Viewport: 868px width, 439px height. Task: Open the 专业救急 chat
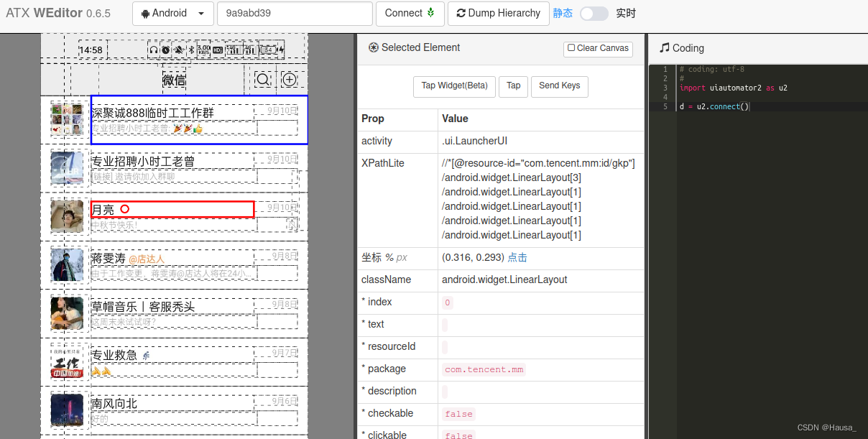pyautogui.click(x=174, y=362)
